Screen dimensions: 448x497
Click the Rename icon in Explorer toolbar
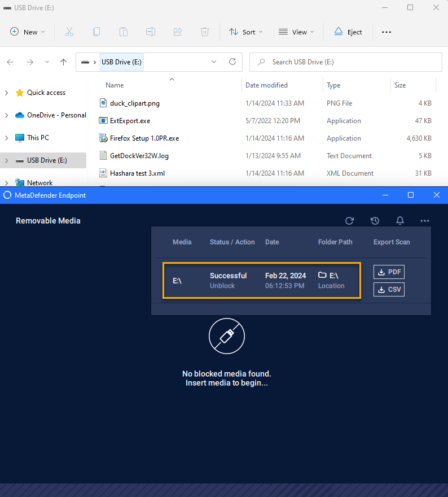pyautogui.click(x=151, y=32)
